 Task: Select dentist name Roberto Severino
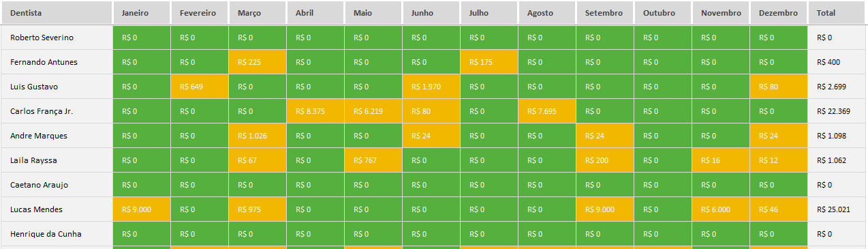coord(42,38)
